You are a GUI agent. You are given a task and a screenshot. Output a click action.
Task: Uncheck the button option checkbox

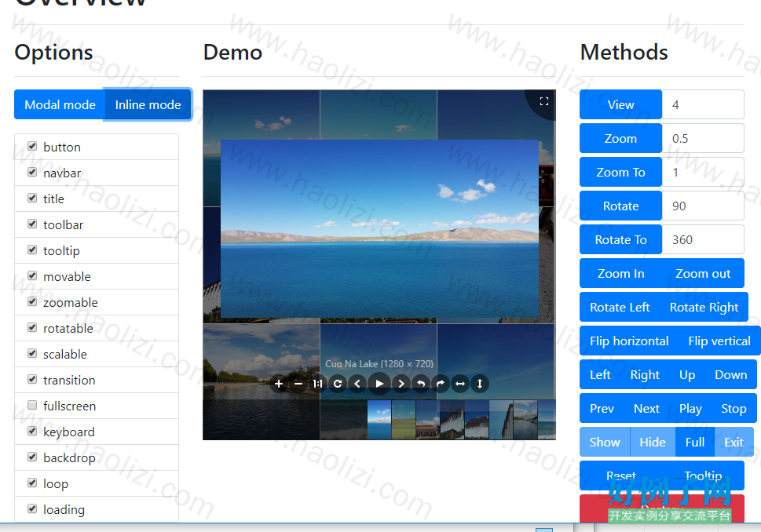(x=32, y=146)
